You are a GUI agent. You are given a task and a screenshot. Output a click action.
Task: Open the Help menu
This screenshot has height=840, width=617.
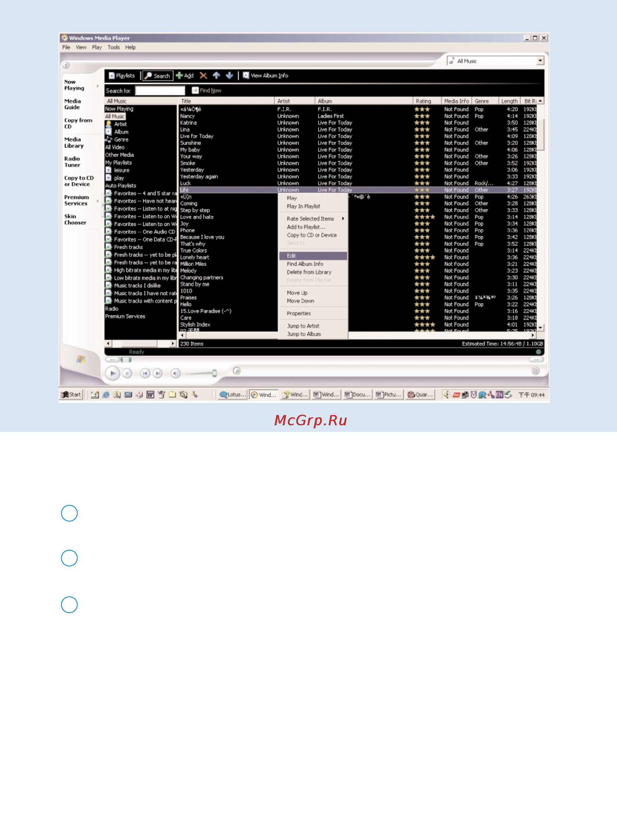click(130, 47)
